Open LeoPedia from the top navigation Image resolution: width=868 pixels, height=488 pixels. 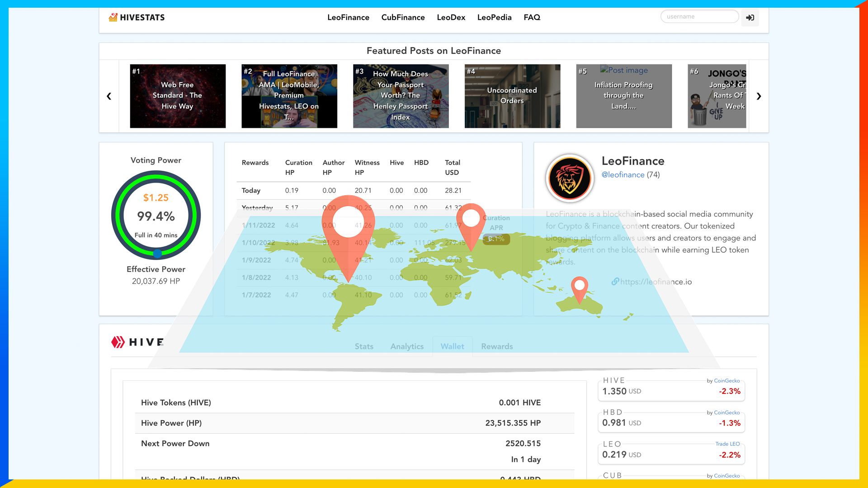coord(494,18)
